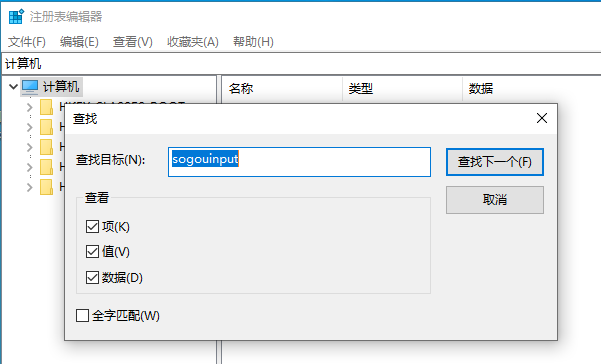The image size is (601, 364).
Task: Open the 查看(V) menu
Action: [x=133, y=42]
